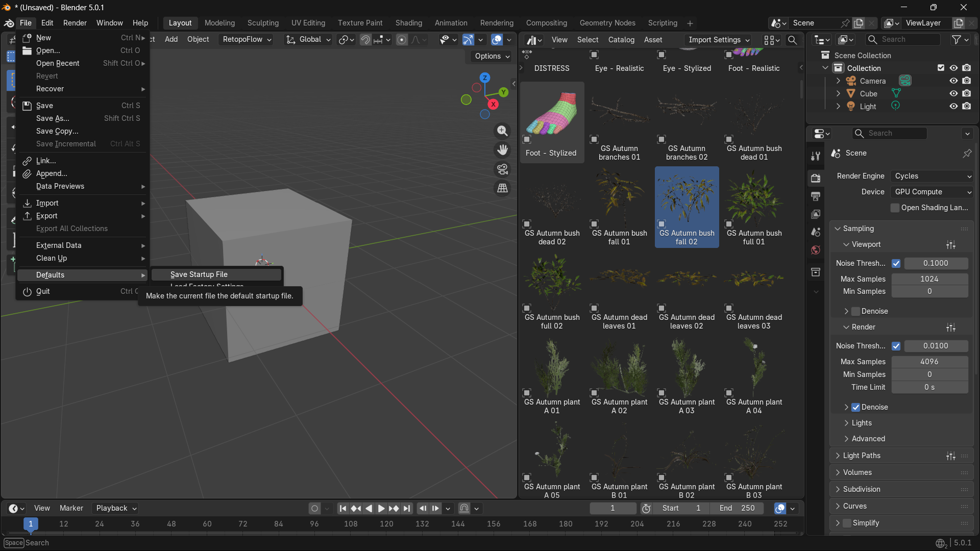Open the Device GPU Compute dropdown
Image resolution: width=980 pixels, height=551 pixels.
932,192
